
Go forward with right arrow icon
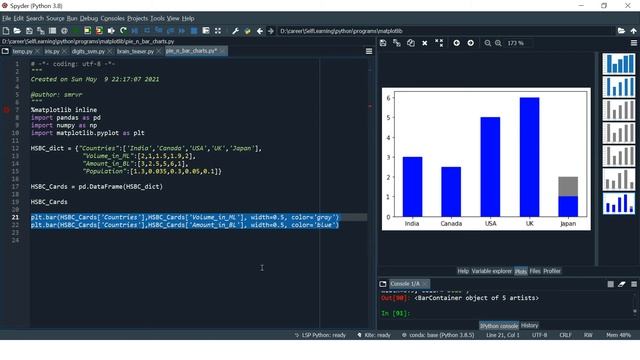pos(271,31)
